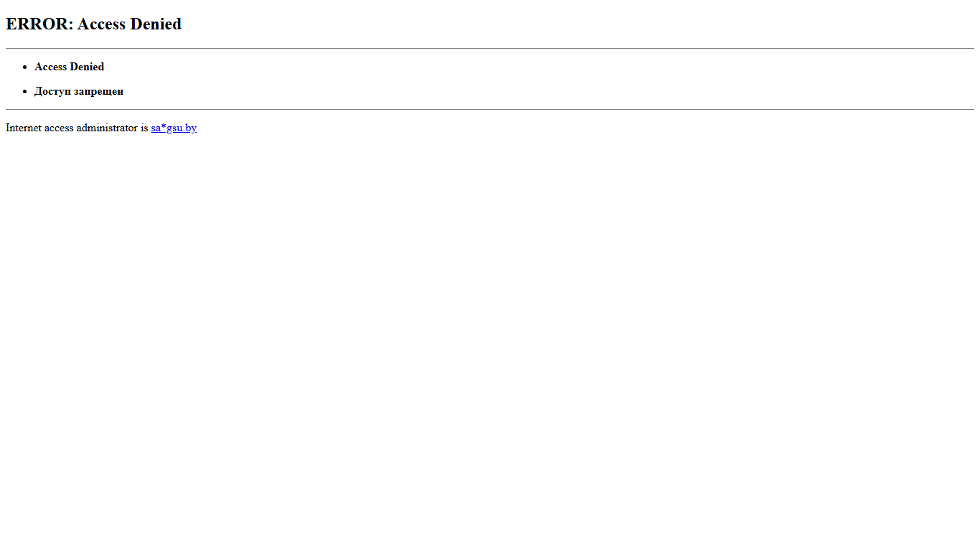Image resolution: width=980 pixels, height=551 pixels.
Task: Click the word 'Denied' in the first bullet
Action: [87, 67]
